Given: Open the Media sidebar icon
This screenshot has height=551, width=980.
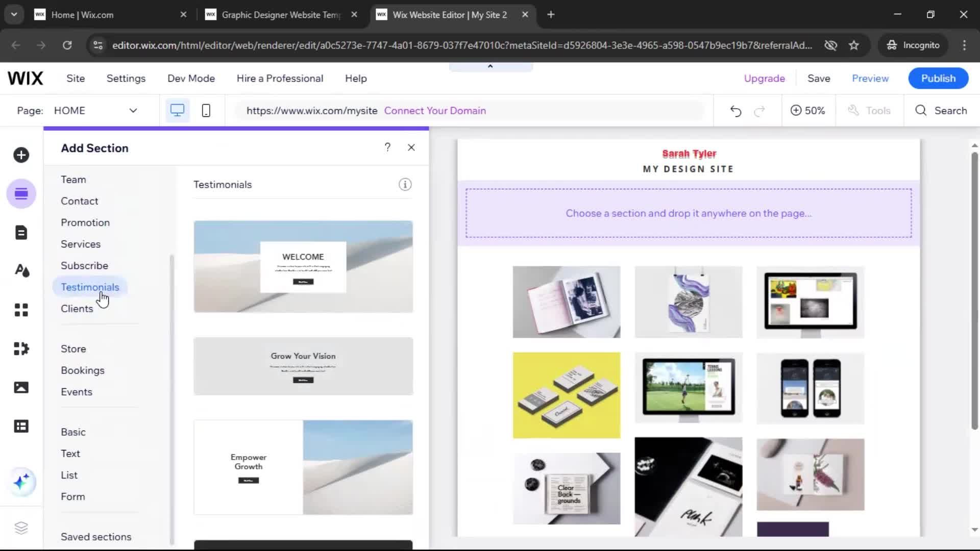Looking at the screenshot, I should click(x=21, y=387).
